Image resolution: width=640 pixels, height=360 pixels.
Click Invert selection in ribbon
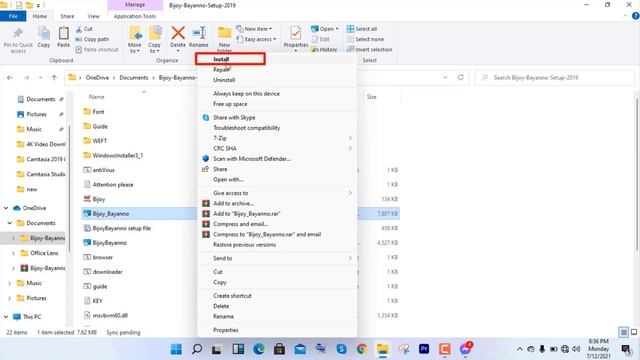[x=369, y=49]
